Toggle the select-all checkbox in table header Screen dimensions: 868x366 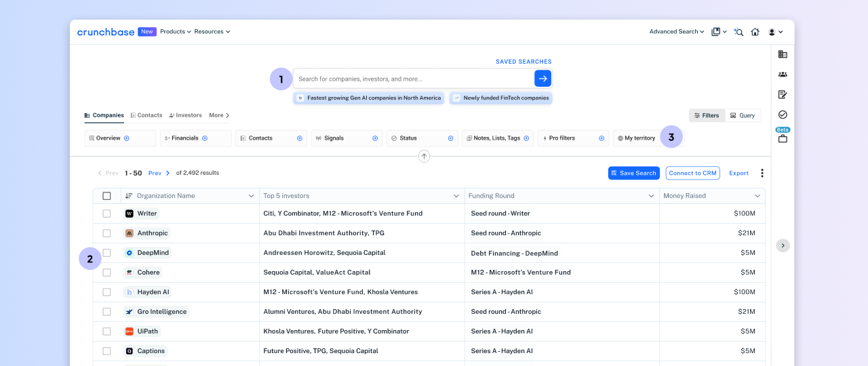pos(106,196)
